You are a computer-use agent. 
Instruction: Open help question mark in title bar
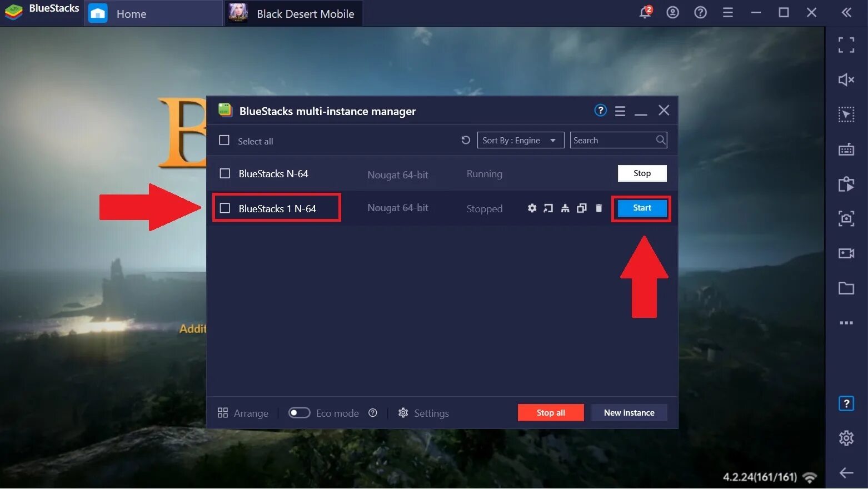[700, 12]
